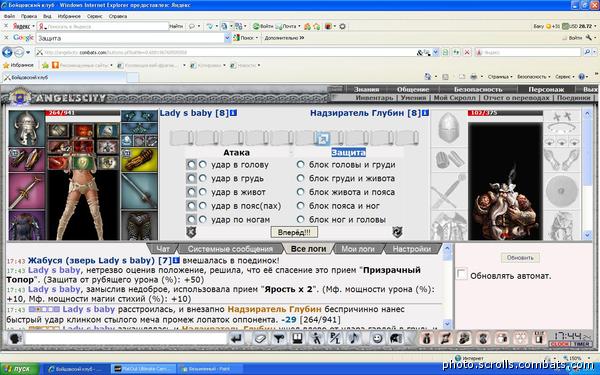Screen dimensions: 600x375
Task: Open info icon next to Lady s baby
Action: coord(233,113)
